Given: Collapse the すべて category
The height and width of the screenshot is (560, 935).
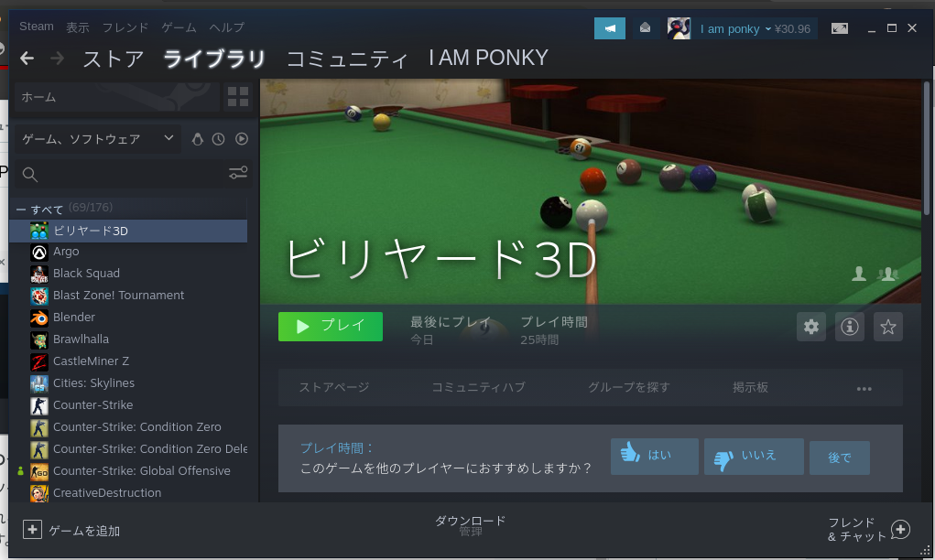Looking at the screenshot, I should tap(21, 210).
